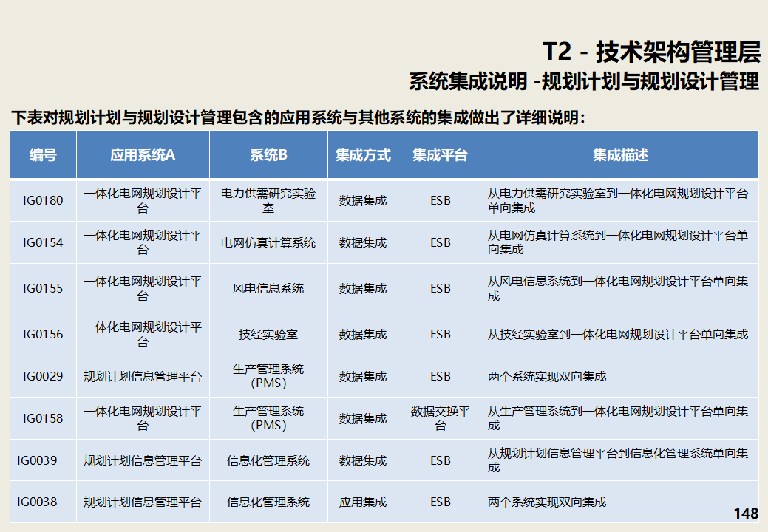Click the 集成平台 column header

coord(441,154)
